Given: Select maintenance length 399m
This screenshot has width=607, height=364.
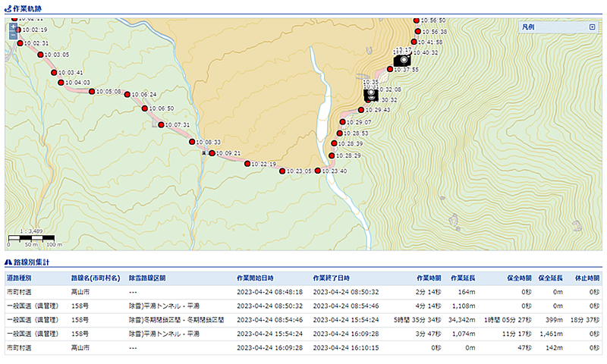Looking at the screenshot, I should tap(555, 320).
